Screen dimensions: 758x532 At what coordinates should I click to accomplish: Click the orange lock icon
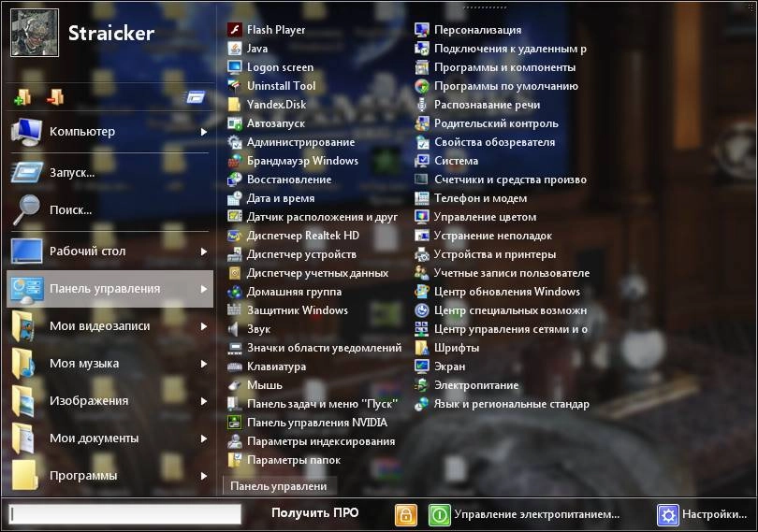coord(405,514)
